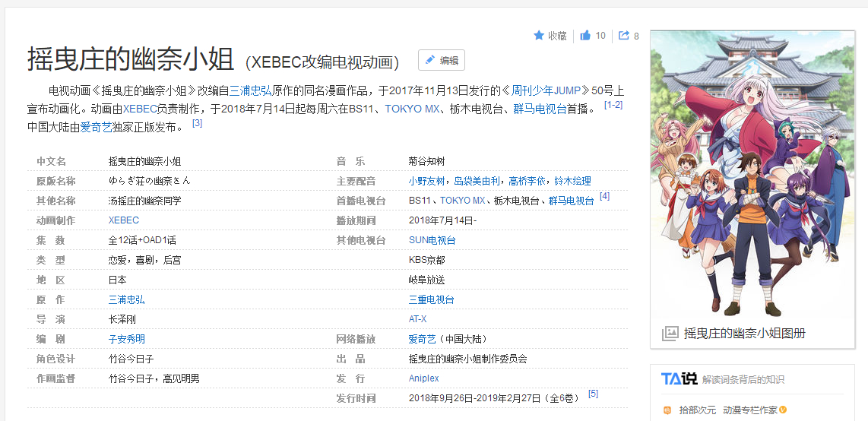Image resolution: width=868 pixels, height=421 pixels.
Task: Open the 爱奇艺 link in intro paragraph
Action: point(97,127)
